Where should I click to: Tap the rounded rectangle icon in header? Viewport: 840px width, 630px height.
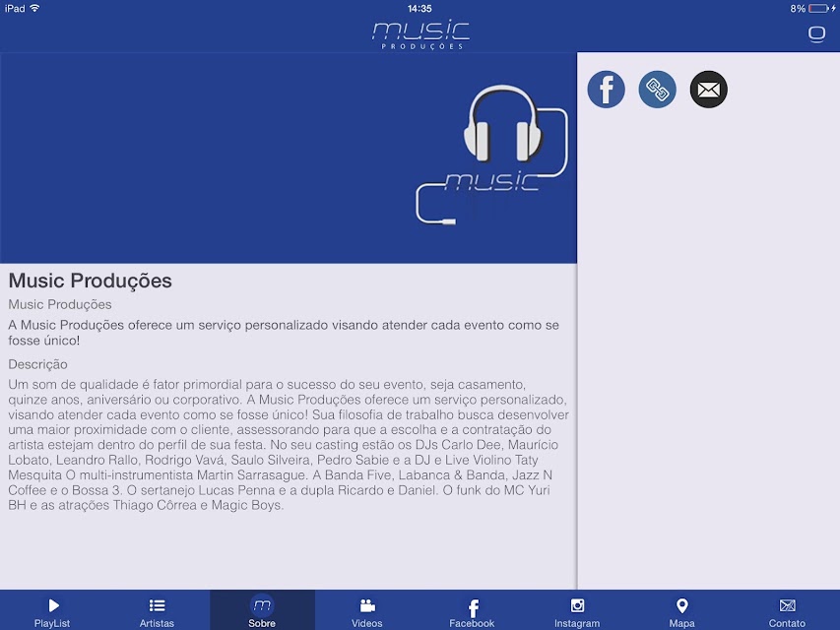coord(816,34)
